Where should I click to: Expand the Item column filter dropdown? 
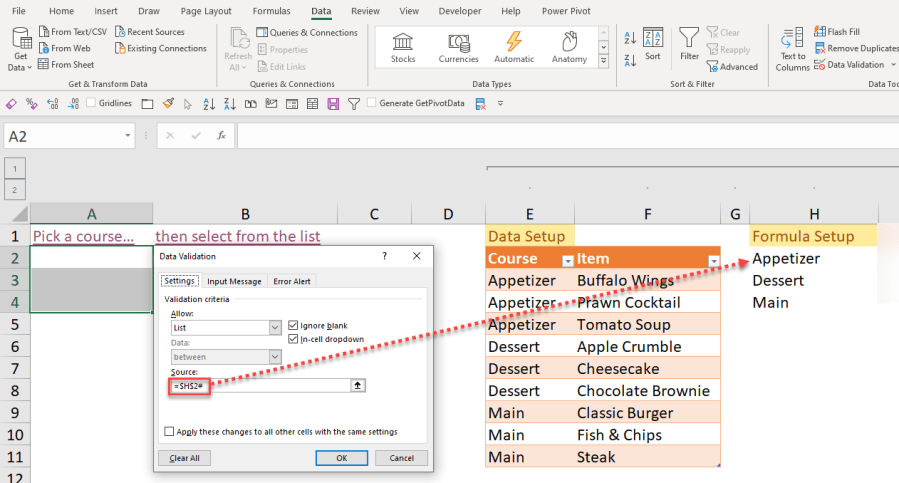(713, 260)
